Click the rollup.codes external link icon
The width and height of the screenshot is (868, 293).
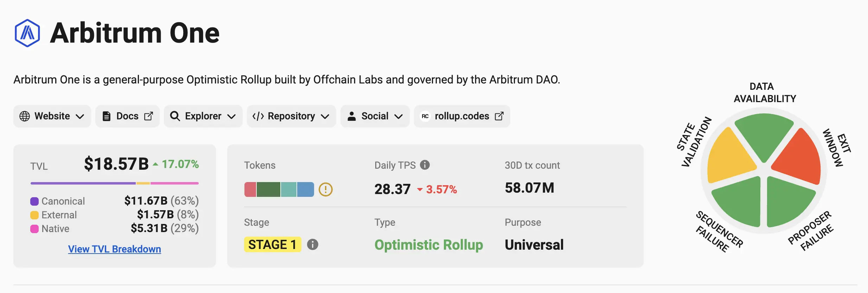499,116
